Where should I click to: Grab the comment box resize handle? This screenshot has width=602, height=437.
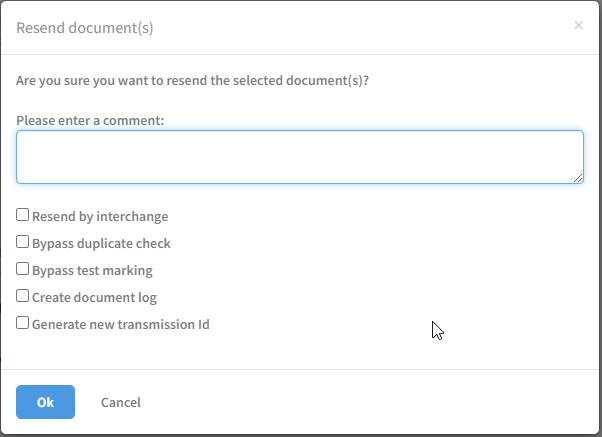(x=578, y=178)
